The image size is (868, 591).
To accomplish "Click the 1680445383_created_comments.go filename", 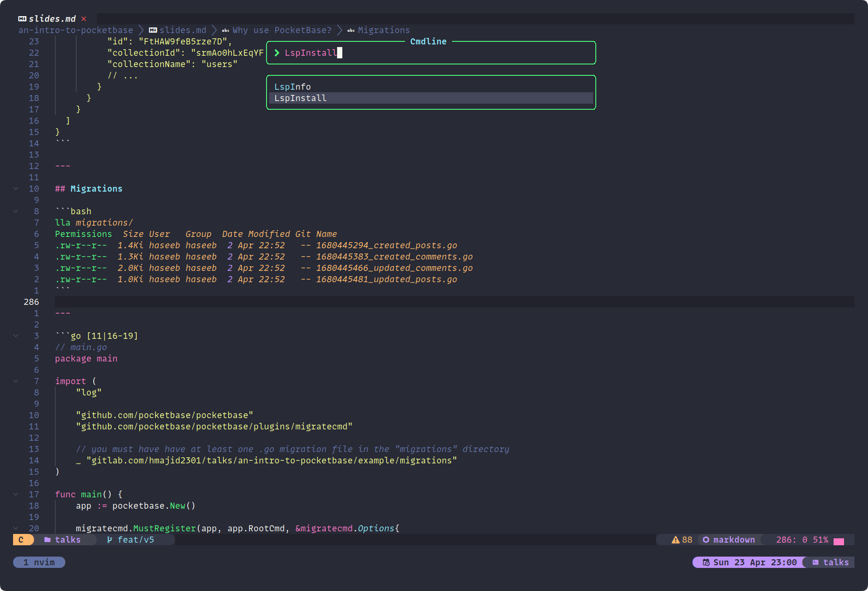I will point(395,257).
